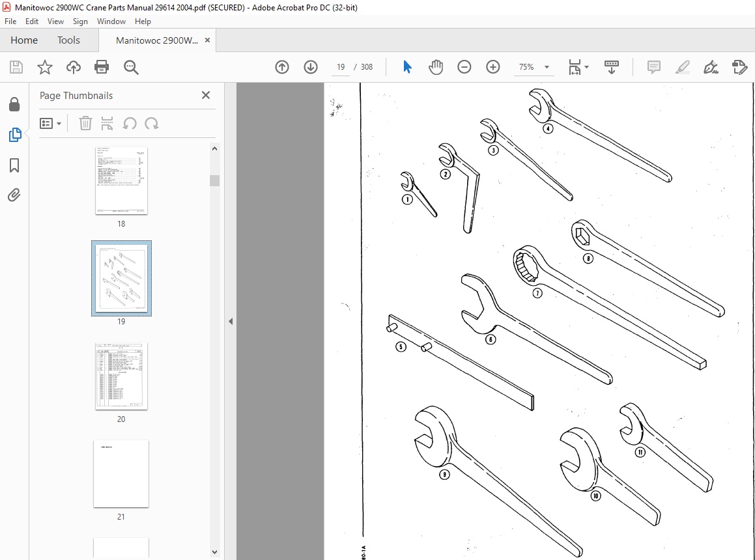
Task: Go to next page arrow
Action: pos(311,67)
